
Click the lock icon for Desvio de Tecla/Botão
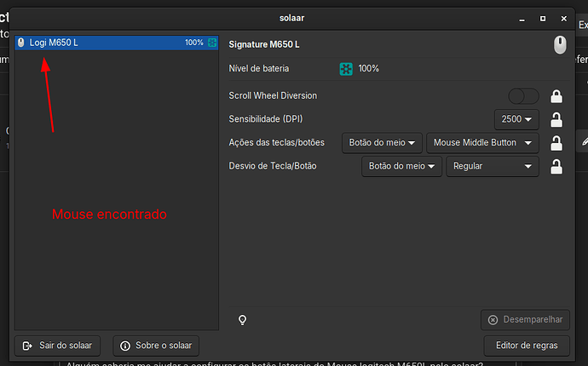coord(556,166)
